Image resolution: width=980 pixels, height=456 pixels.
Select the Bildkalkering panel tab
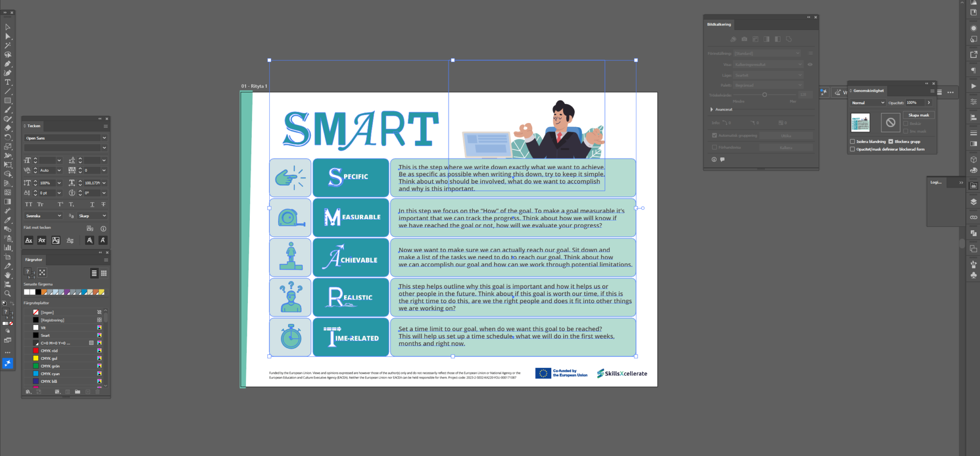click(719, 24)
